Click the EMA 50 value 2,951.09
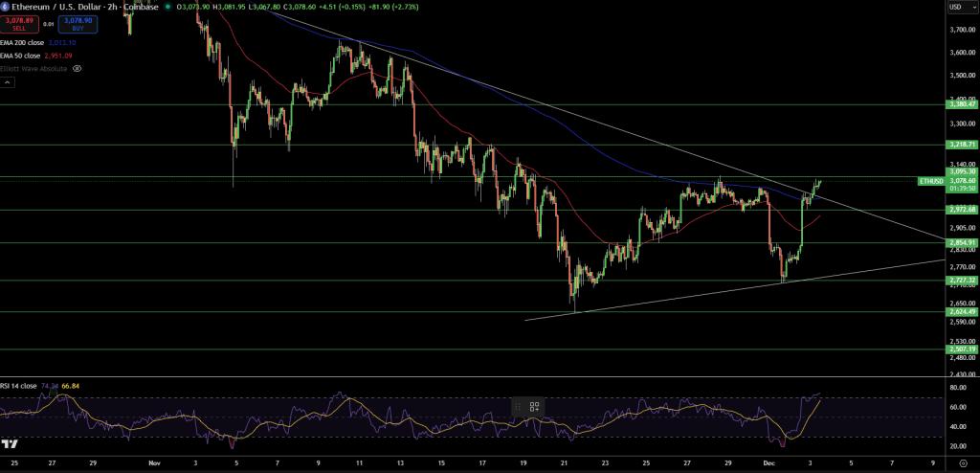The width and height of the screenshot is (980, 473). click(58, 56)
